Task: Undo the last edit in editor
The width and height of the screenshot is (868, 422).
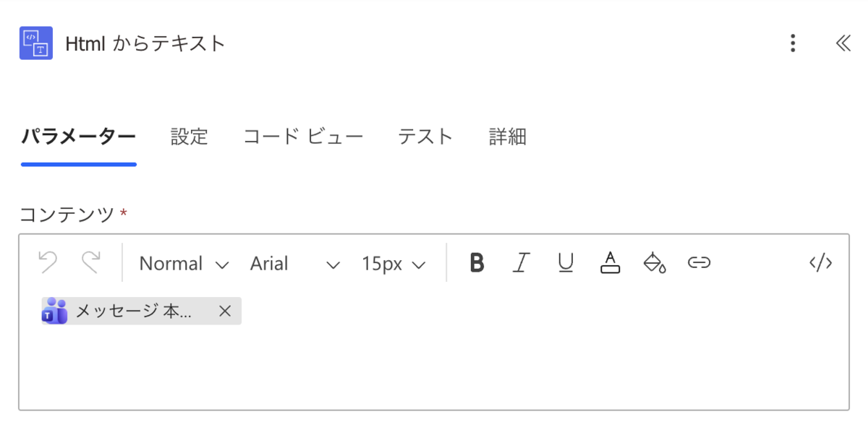Action: click(x=47, y=263)
